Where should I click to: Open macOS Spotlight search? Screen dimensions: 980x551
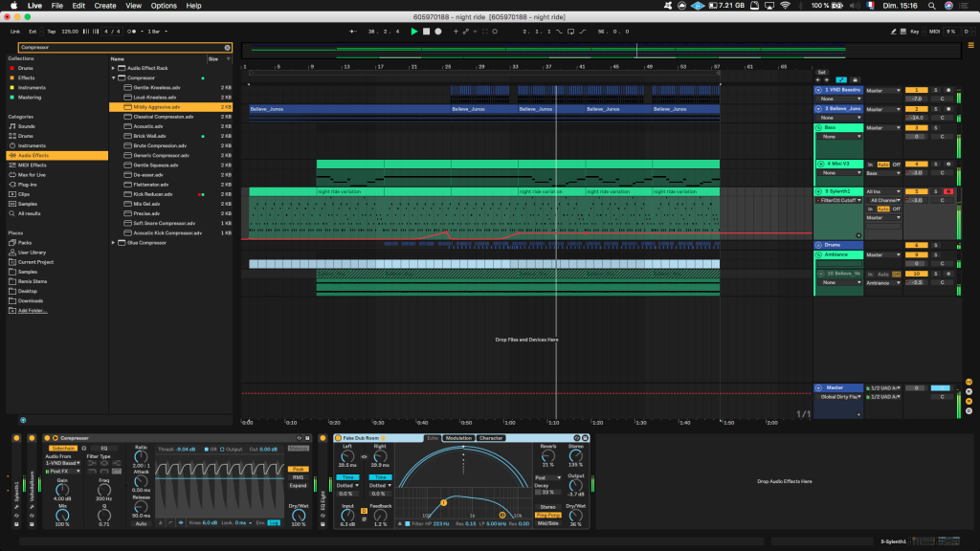[x=931, y=6]
